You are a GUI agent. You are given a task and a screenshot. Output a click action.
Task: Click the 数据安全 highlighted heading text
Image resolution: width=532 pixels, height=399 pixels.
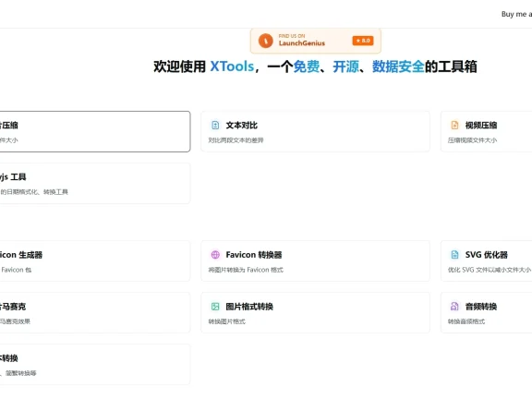(398, 66)
